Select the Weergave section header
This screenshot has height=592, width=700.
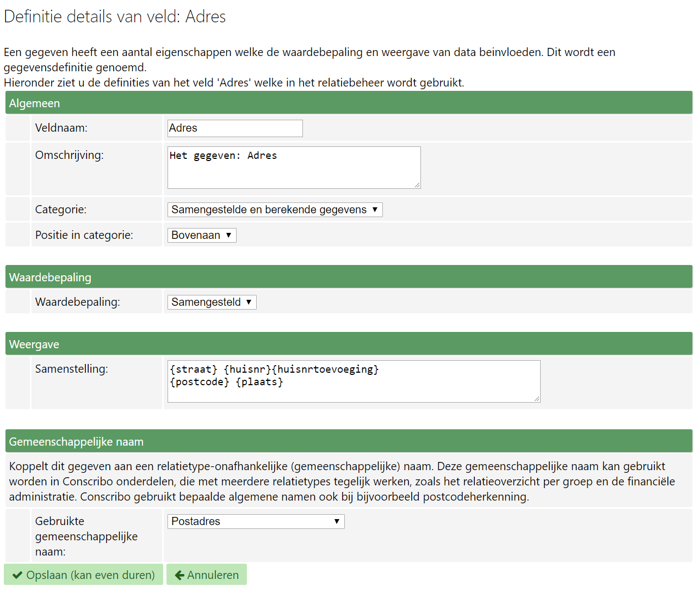coord(349,344)
